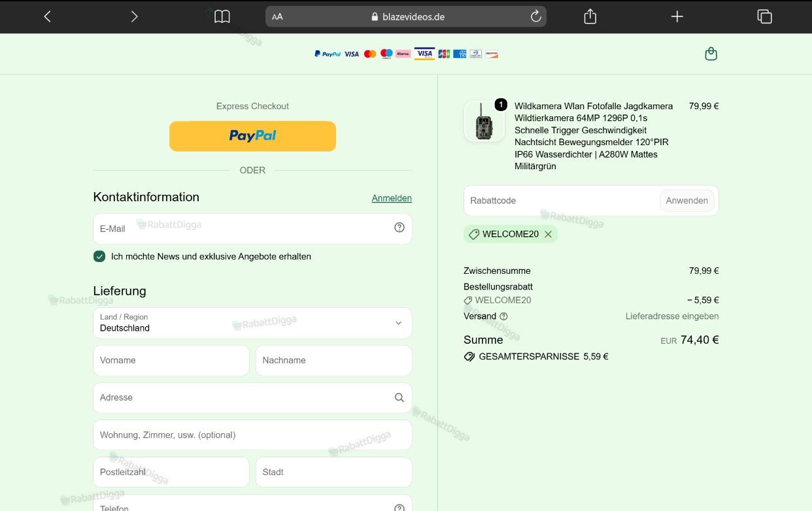The width and height of the screenshot is (812, 511).
Task: Click the Zwischensumme label
Action: pyautogui.click(x=497, y=271)
